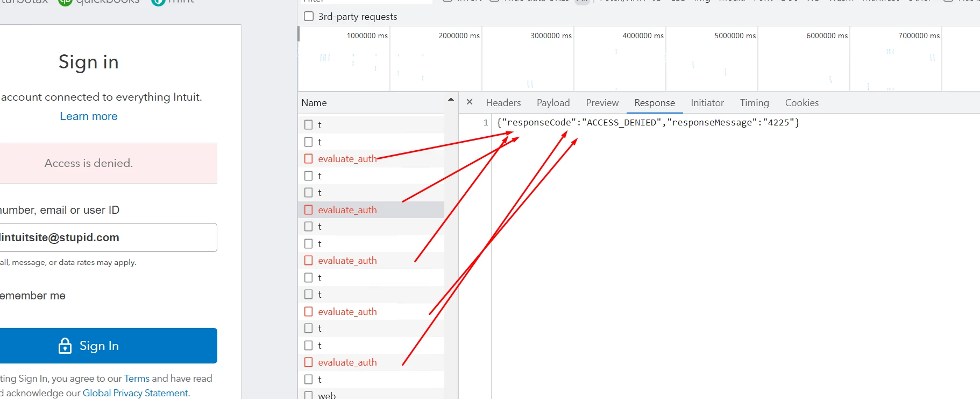Click the QuickBooks logo icon
The image size is (980, 399).
click(65, 2)
